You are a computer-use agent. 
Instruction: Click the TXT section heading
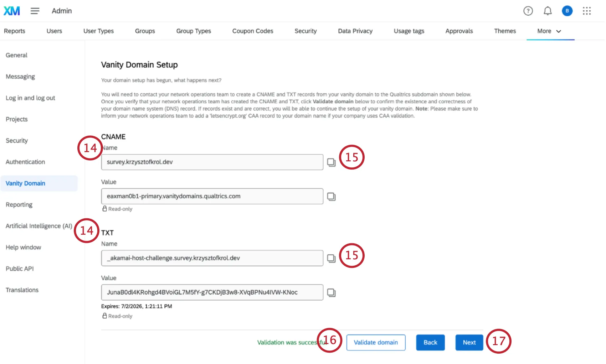[107, 233]
